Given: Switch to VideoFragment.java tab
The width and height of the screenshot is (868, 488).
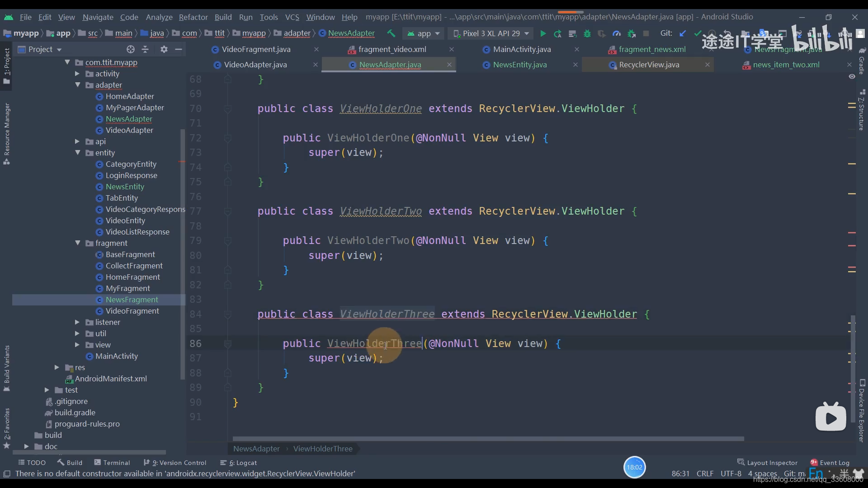Looking at the screenshot, I should 256,49.
